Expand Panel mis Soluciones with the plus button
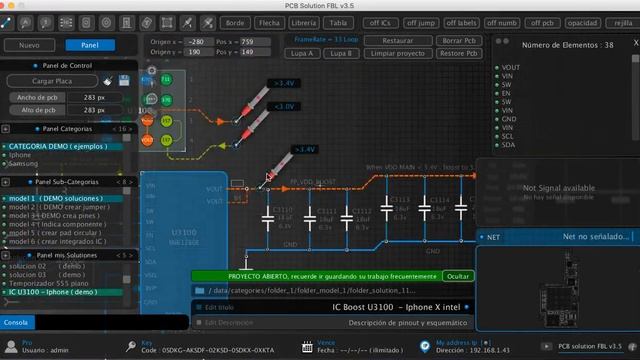Viewport: 640px width, 360px height. click(x=6, y=256)
